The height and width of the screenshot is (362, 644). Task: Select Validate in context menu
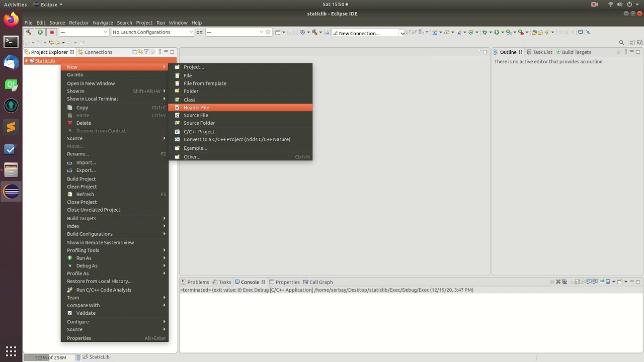coord(115,313)
